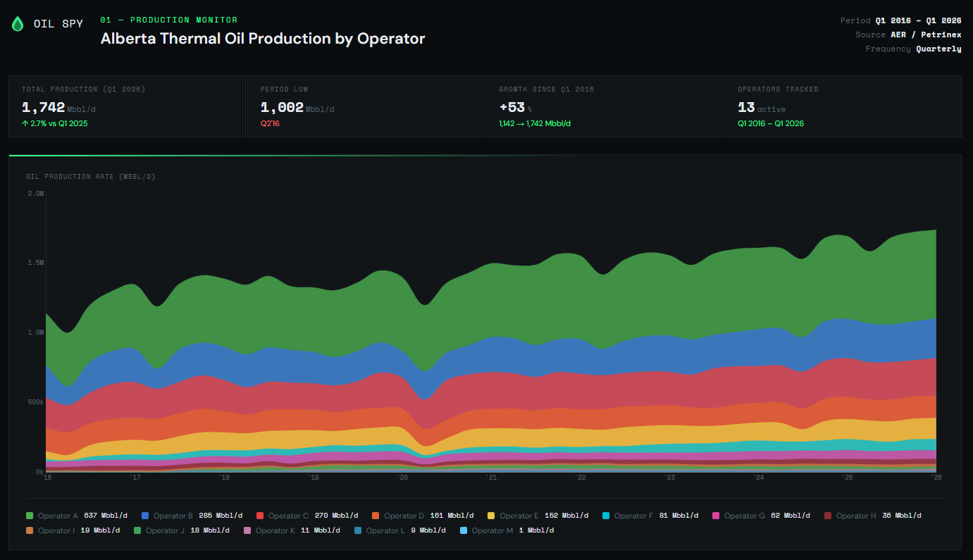Click the Period Low Q2'16 label
973x560 pixels.
[270, 123]
